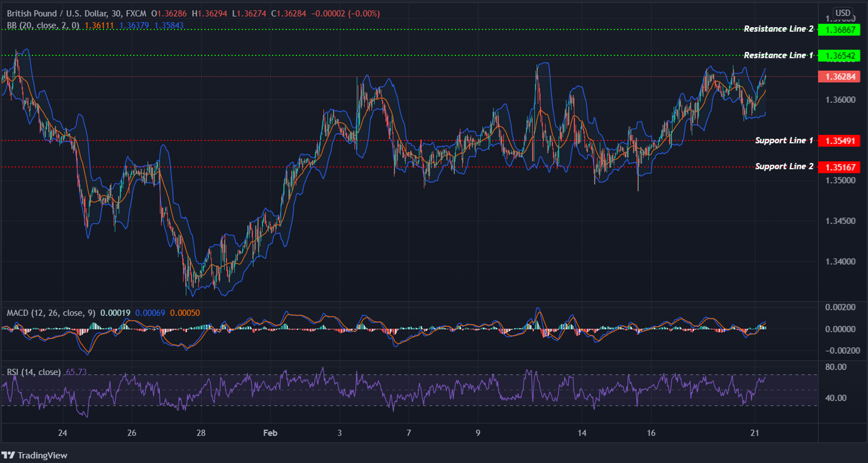Click the RSI reading 65.73 in the legend

[x=77, y=373]
